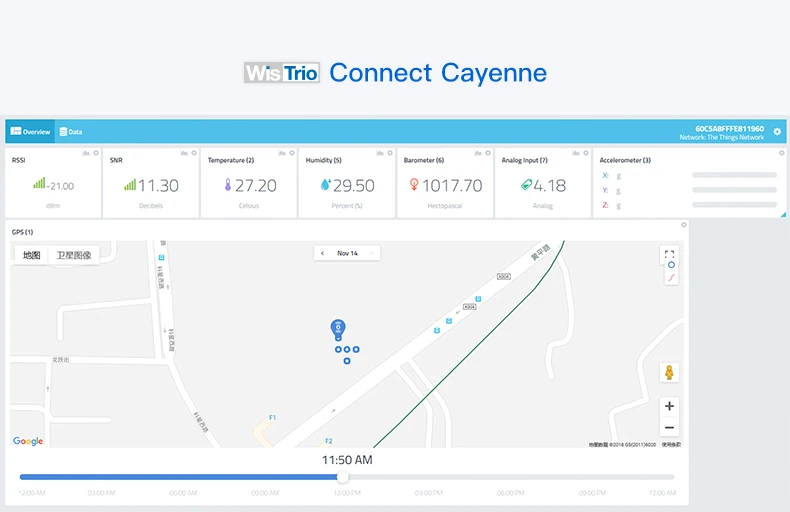Click Network: The Things Network text

click(721, 137)
